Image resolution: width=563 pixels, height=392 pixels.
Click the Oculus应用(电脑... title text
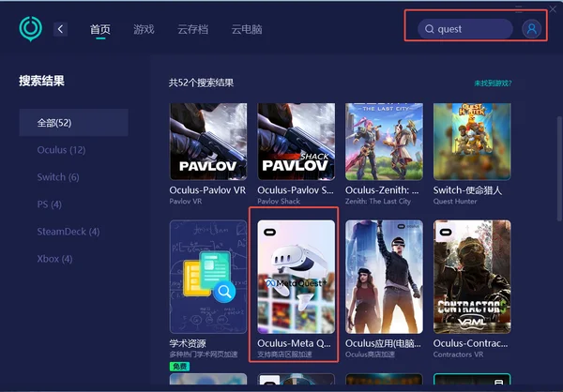(383, 343)
